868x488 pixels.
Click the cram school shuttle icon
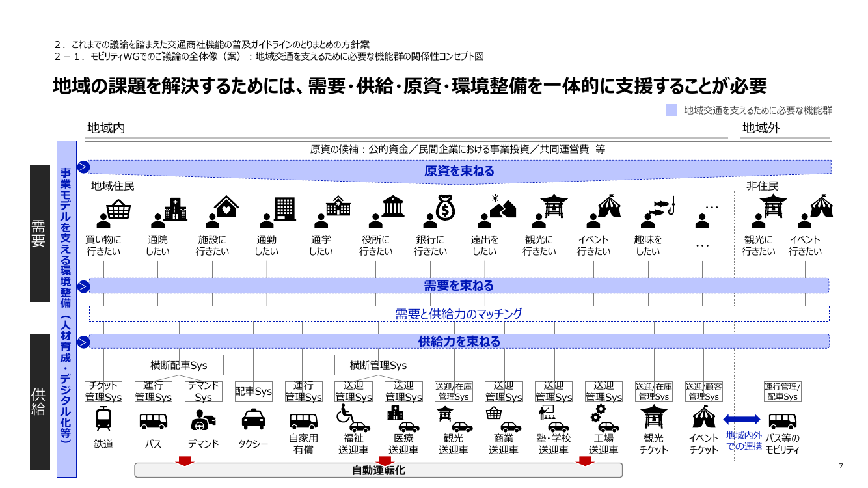click(554, 418)
